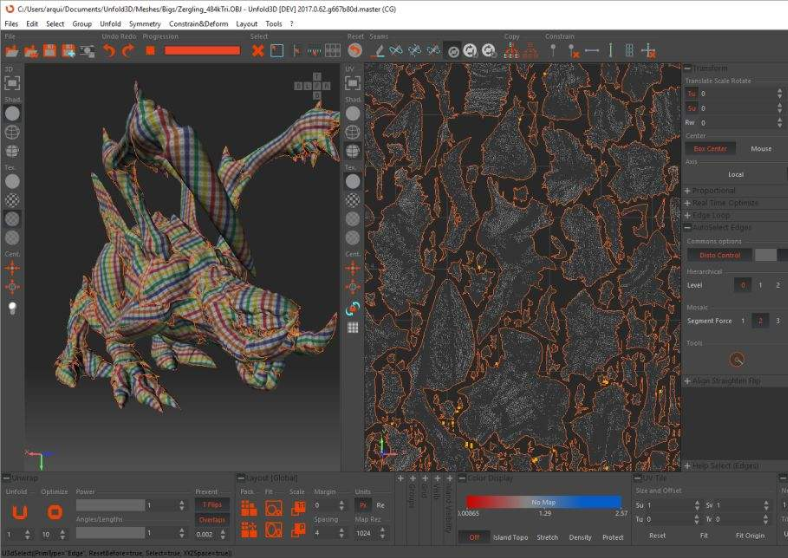Click the Save disk icon in File group
Viewport: 788px width, 558px height.
coord(49,51)
